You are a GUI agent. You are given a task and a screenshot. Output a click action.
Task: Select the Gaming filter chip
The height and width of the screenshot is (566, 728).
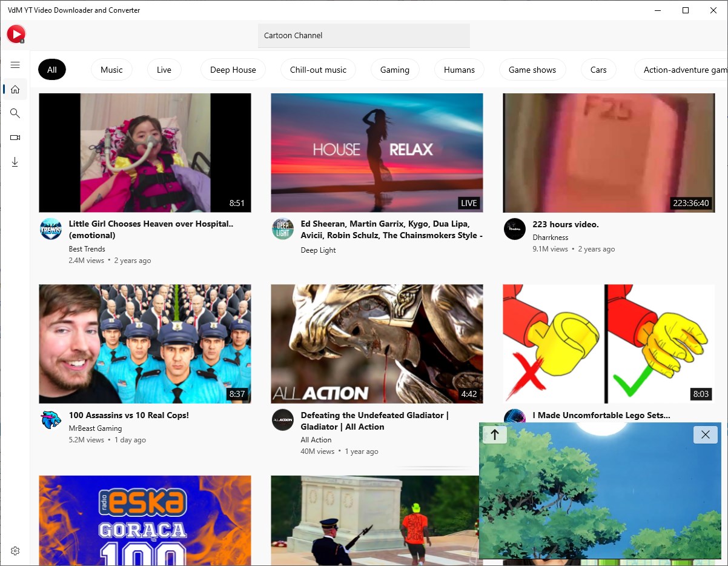395,70
